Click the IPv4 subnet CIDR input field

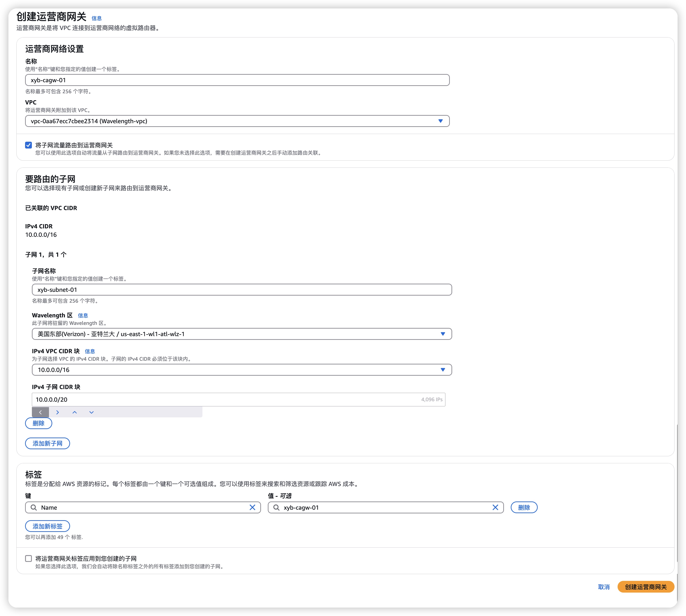224,399
